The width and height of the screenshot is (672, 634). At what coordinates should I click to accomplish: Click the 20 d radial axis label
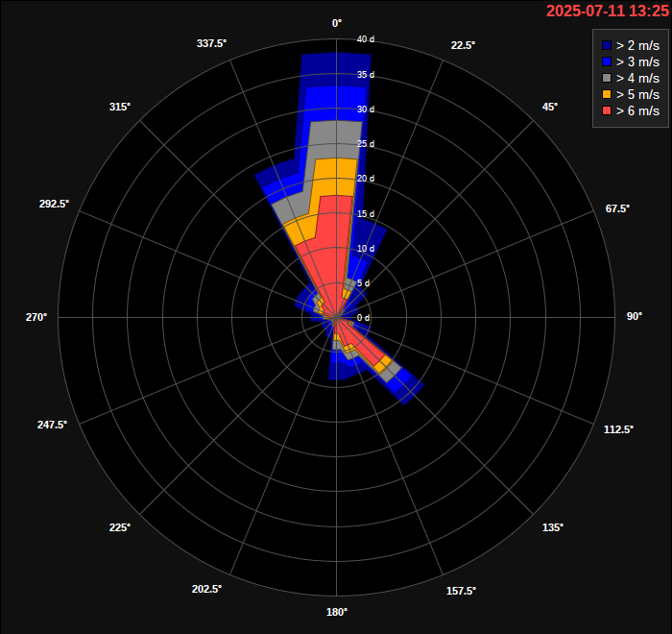[x=366, y=179]
